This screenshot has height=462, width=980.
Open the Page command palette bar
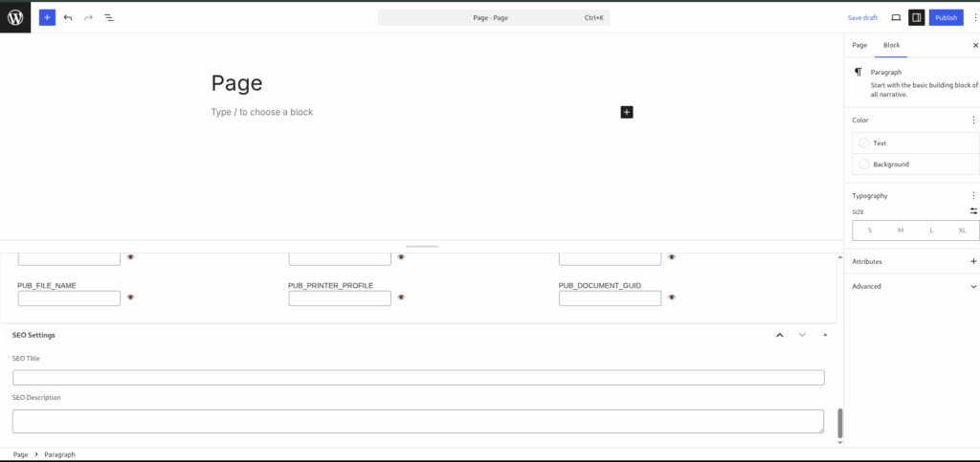pos(494,17)
